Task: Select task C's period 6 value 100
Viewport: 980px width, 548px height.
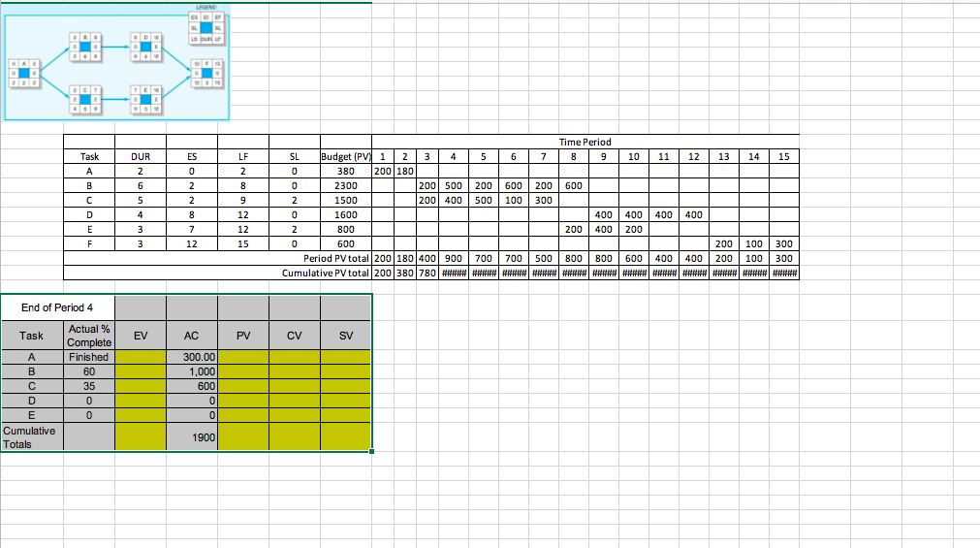Action: click(x=513, y=200)
